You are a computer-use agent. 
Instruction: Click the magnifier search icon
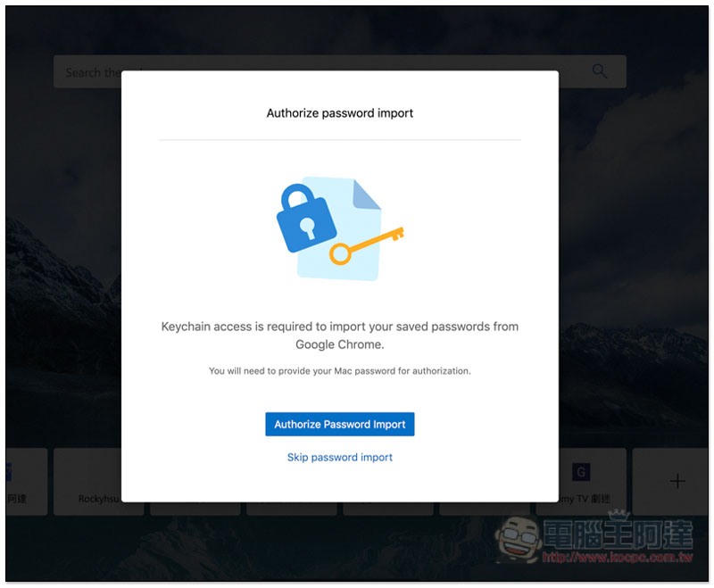[x=600, y=71]
